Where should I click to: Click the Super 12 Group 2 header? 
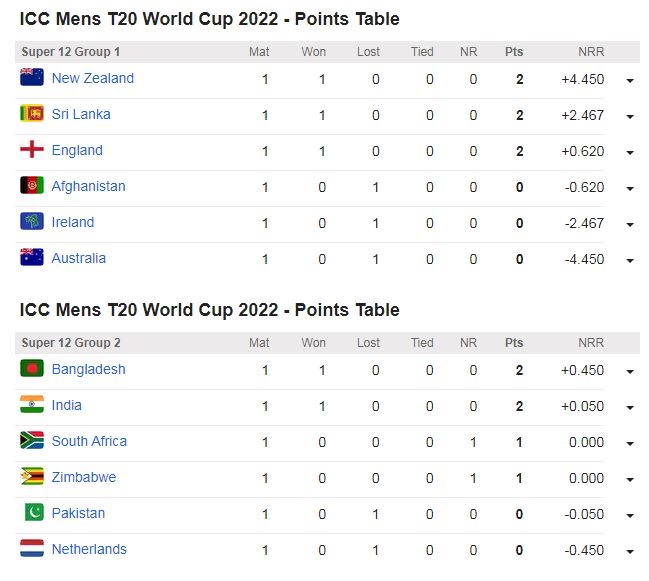pyautogui.click(x=71, y=343)
